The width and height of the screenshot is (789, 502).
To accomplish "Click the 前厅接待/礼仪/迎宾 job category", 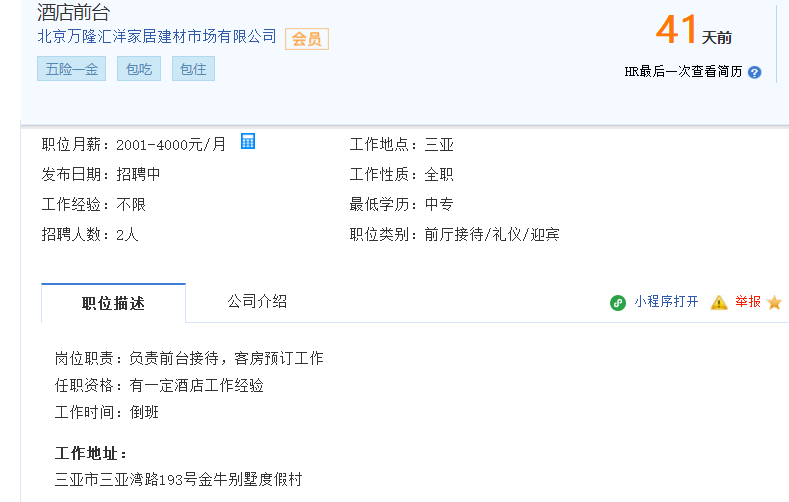I will 492,234.
